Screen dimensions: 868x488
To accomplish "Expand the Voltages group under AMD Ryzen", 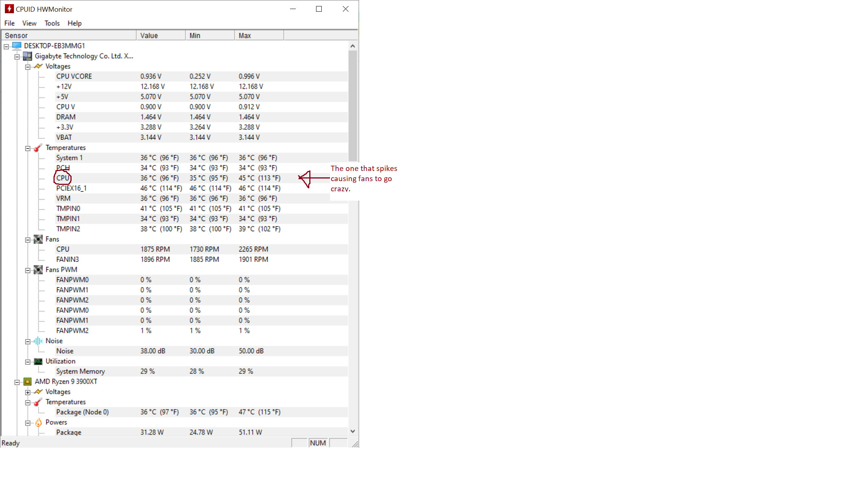I will click(28, 392).
